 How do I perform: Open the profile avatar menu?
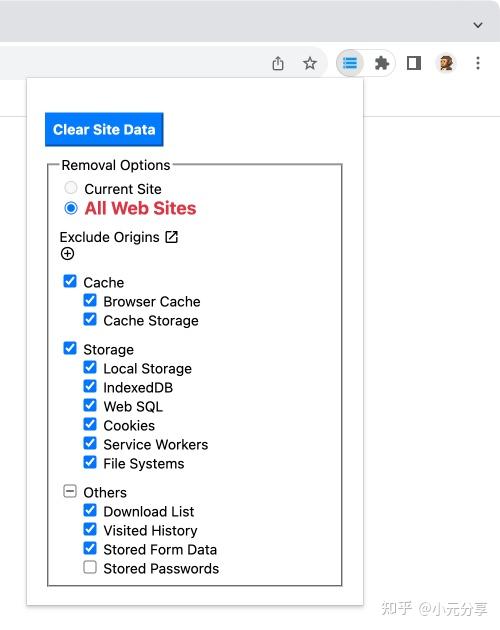(x=446, y=63)
